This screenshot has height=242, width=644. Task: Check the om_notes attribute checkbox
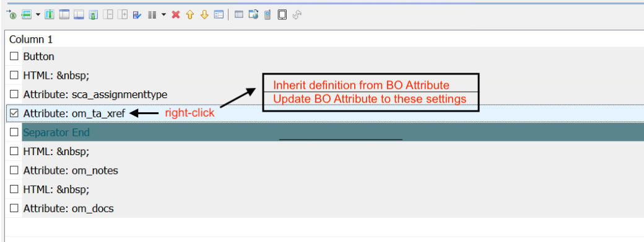click(x=14, y=170)
